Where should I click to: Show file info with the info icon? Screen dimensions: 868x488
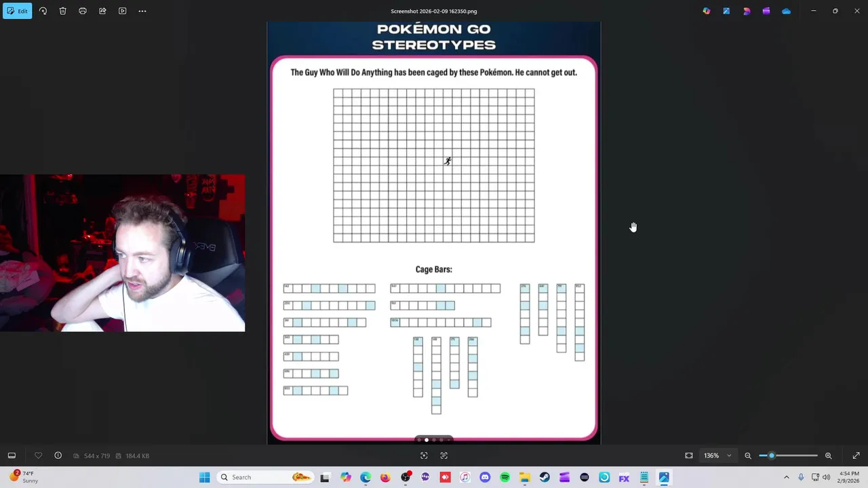(x=58, y=455)
